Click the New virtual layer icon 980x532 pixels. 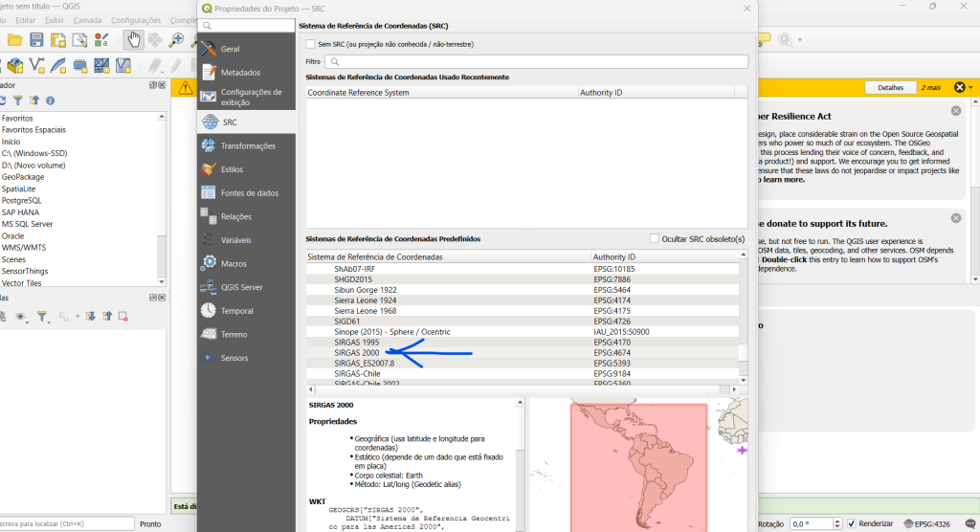123,65
